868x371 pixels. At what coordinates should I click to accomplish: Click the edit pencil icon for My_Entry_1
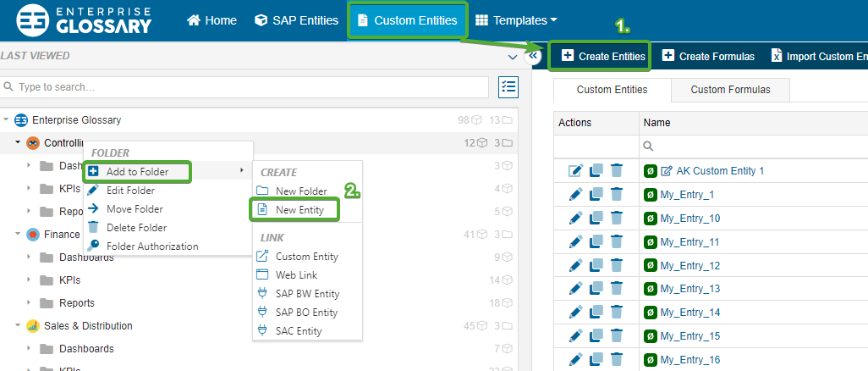(576, 195)
